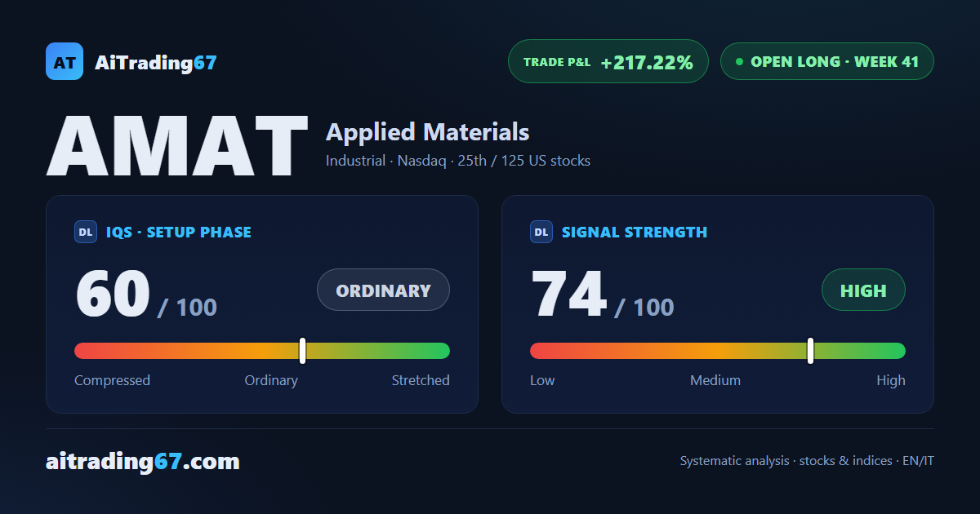Click the signal score 74

[x=568, y=294]
